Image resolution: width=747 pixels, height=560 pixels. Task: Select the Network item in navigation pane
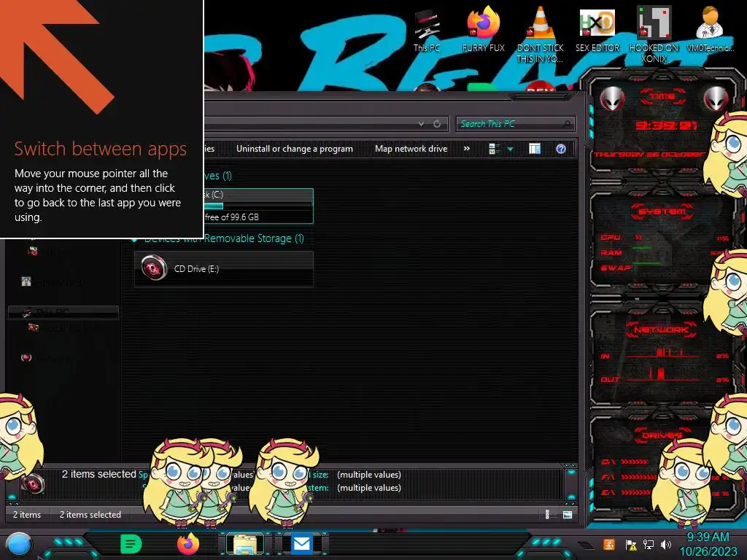(x=46, y=357)
